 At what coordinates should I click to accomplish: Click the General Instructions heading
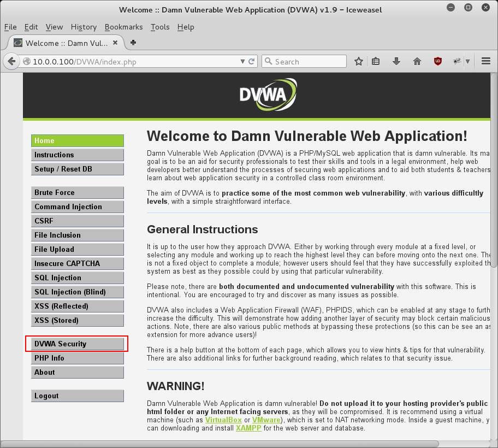[202, 229]
